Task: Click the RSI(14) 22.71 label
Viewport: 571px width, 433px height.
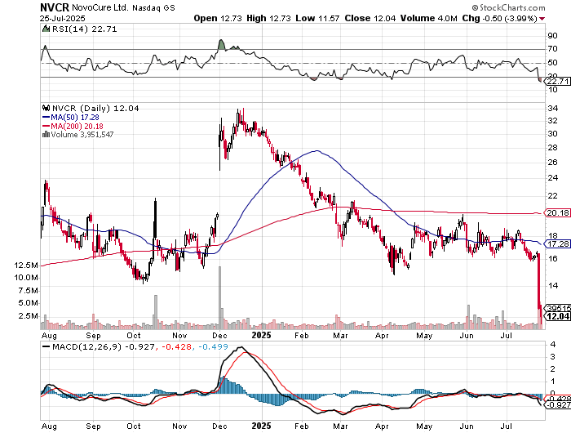Action: [84, 29]
